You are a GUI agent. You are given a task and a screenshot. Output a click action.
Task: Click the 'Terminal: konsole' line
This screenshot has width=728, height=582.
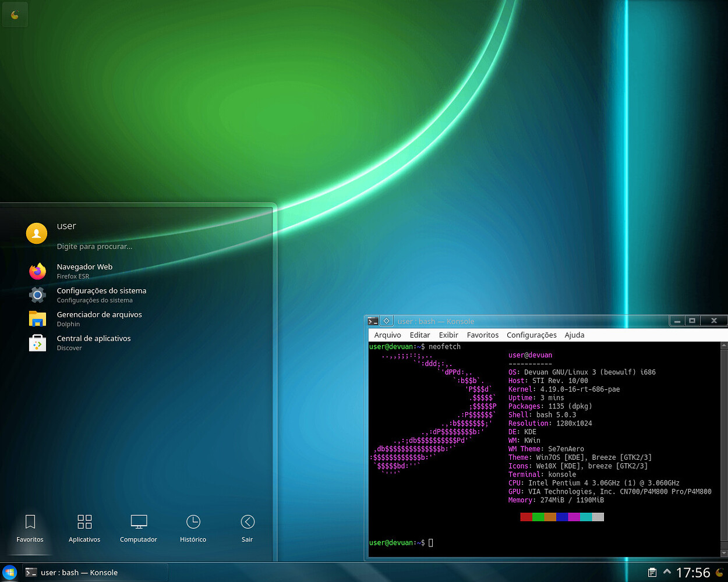coord(542,474)
